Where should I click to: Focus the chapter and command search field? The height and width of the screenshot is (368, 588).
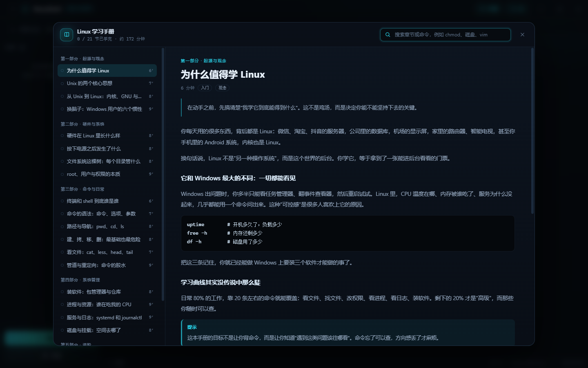(445, 35)
